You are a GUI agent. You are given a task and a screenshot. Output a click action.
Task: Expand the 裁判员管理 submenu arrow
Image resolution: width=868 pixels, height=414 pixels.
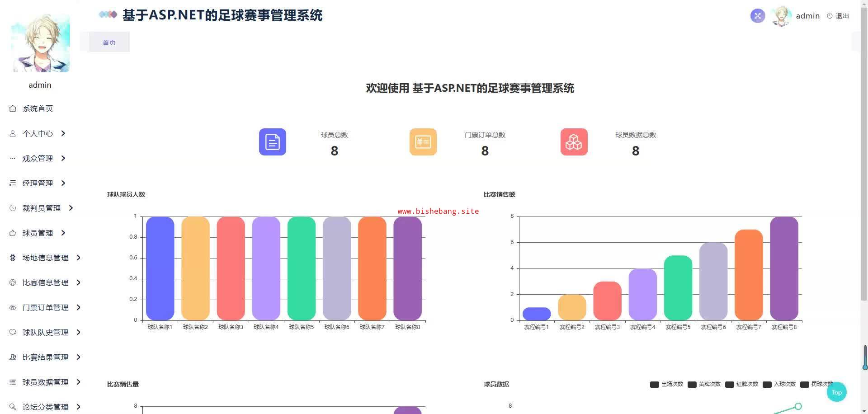coord(71,208)
